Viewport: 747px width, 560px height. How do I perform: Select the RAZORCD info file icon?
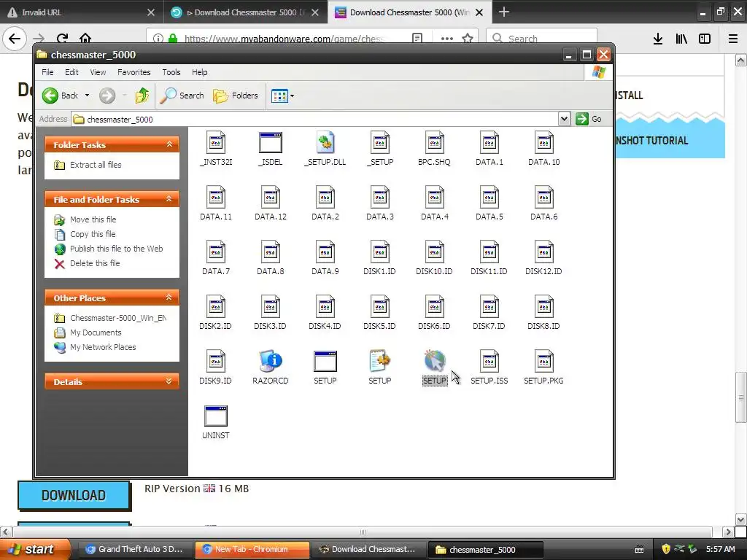click(271, 362)
